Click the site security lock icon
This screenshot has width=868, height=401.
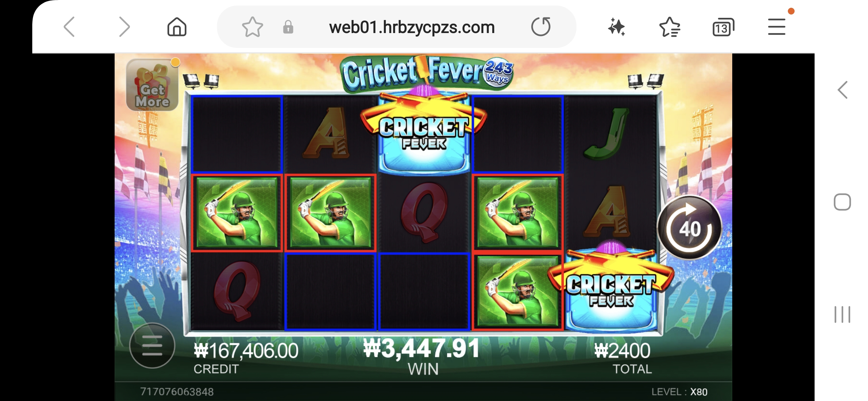point(288,27)
